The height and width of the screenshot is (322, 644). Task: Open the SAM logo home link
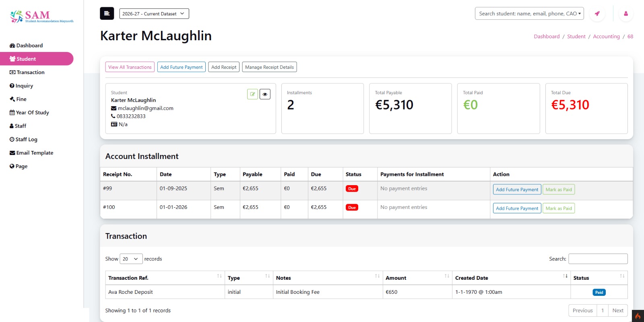(41, 17)
